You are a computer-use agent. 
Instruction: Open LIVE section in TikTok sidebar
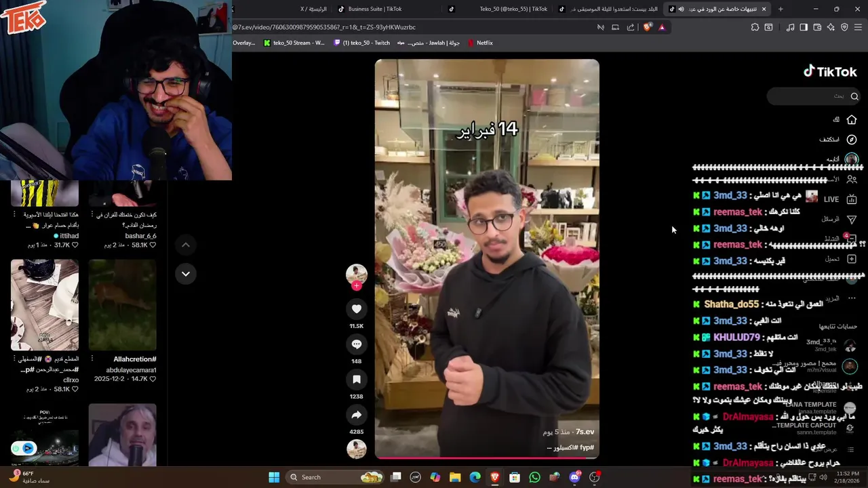[x=852, y=199]
